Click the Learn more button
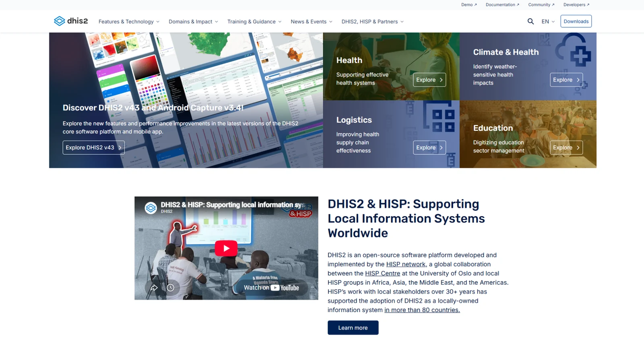The height and width of the screenshot is (362, 644). tap(353, 328)
